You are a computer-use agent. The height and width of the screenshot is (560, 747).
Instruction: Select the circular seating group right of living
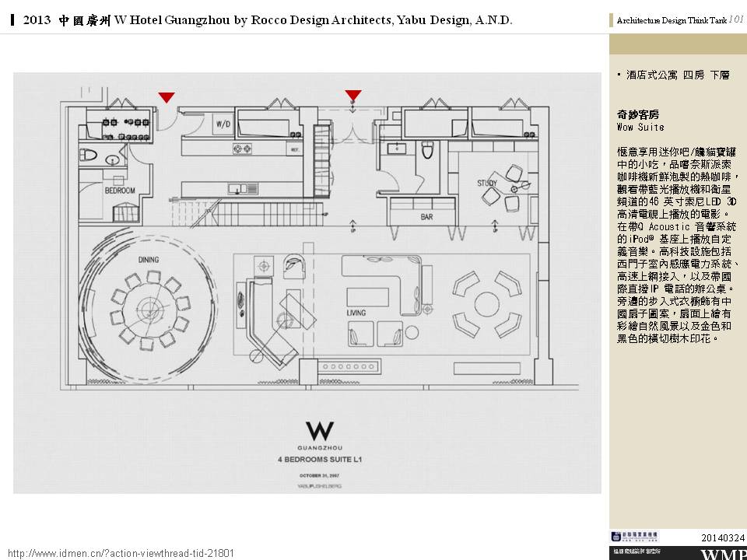pyautogui.click(x=487, y=302)
